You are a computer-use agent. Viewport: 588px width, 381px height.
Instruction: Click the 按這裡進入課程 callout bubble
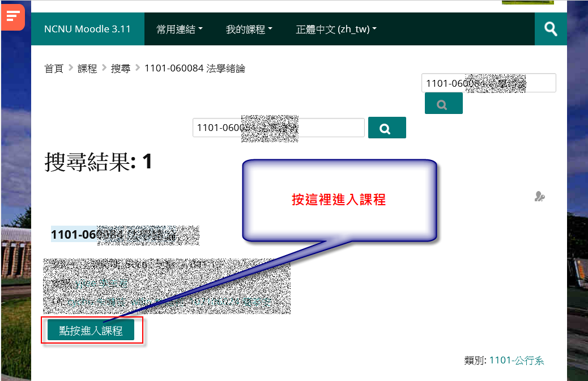(339, 200)
